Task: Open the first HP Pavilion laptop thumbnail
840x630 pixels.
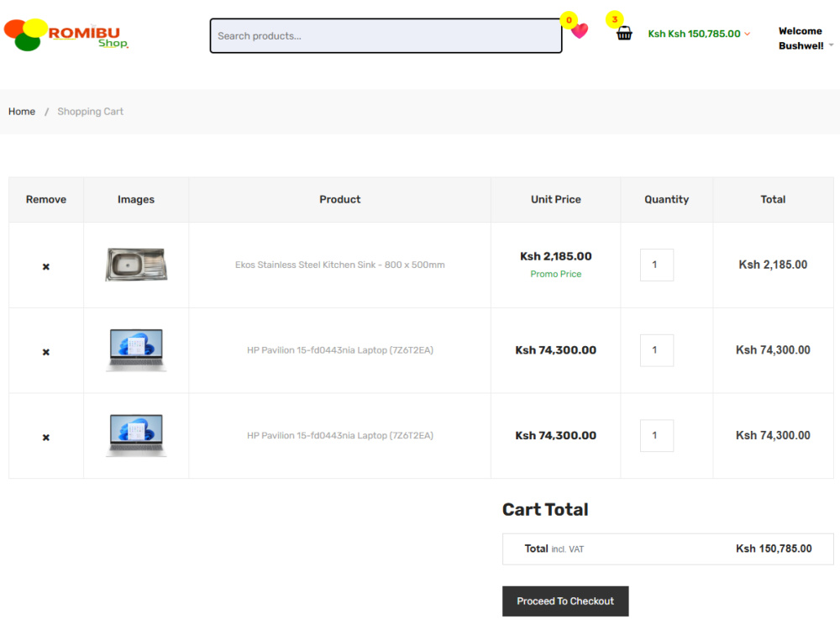Action: pos(136,349)
